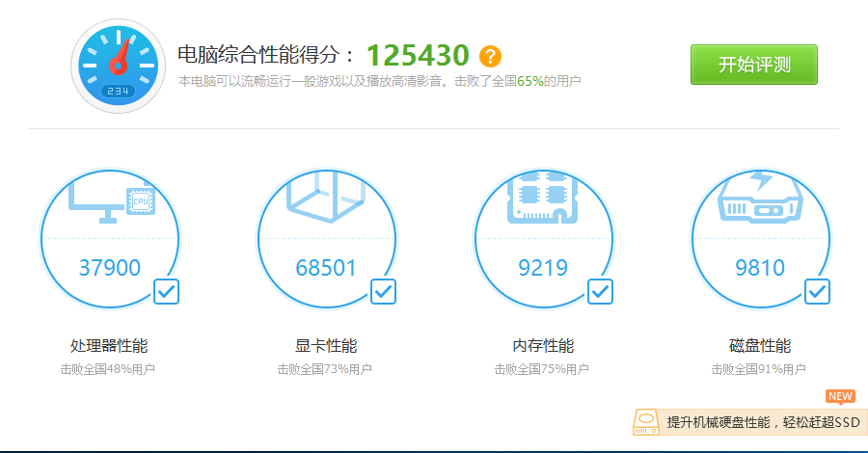Click the disk drive icon

pyautogui.click(x=760, y=197)
